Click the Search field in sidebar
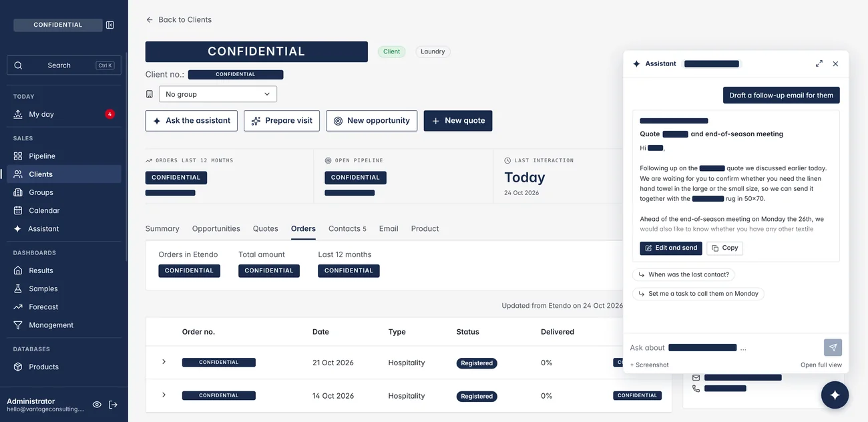 [x=64, y=65]
